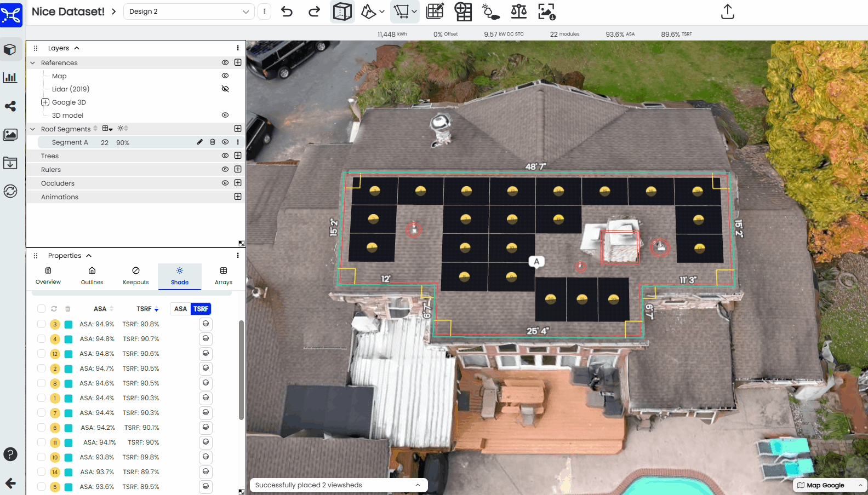868x495 pixels.
Task: Toggle visibility of Occluders layer
Action: 225,183
